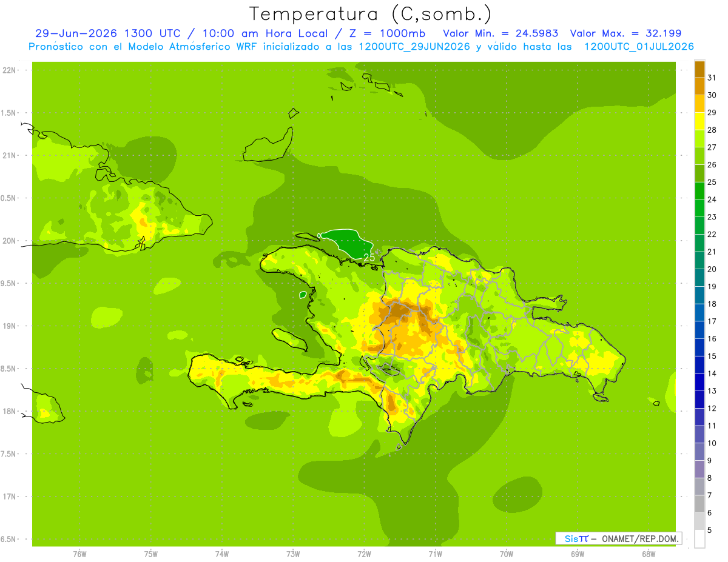Image resolution: width=728 pixels, height=562 pixels.
Task: Click the longitude label "74W"
Action: pyautogui.click(x=222, y=554)
